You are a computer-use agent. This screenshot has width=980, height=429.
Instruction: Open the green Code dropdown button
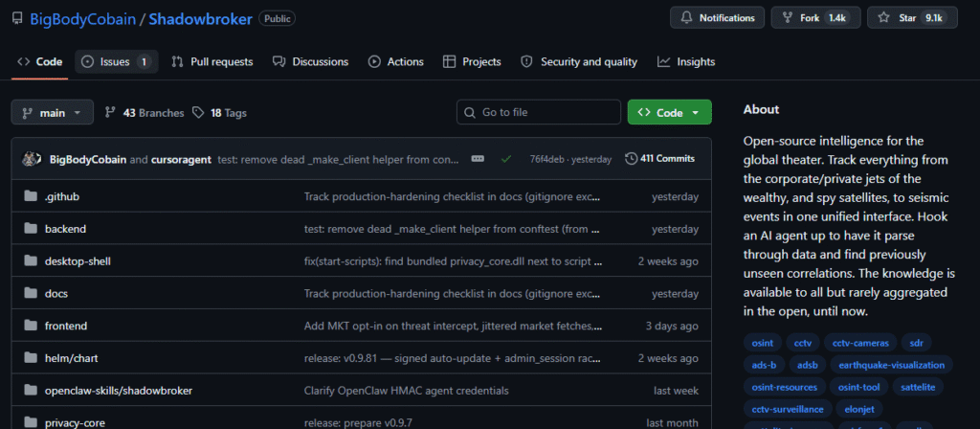(x=669, y=113)
